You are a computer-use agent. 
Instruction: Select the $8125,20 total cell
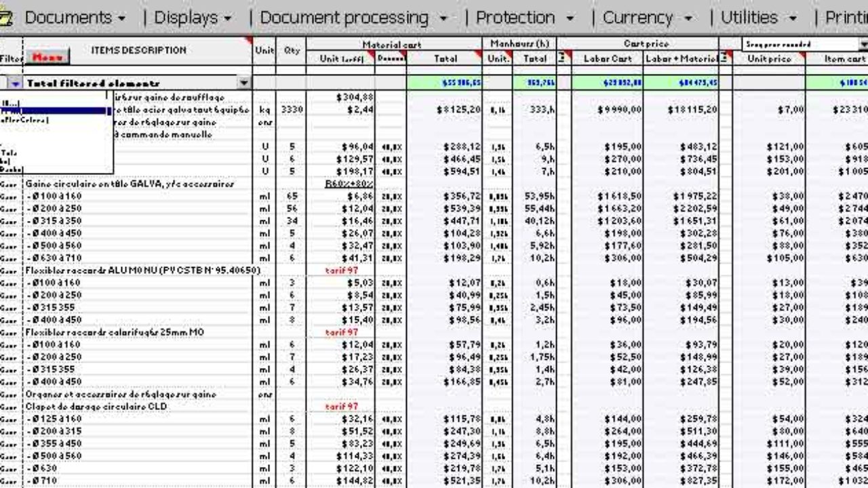pos(445,109)
